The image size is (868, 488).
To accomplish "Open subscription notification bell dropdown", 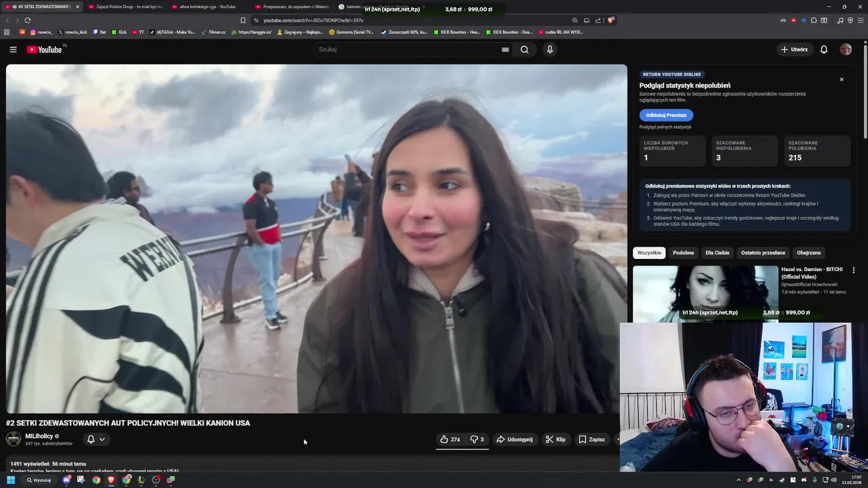I will [96, 439].
